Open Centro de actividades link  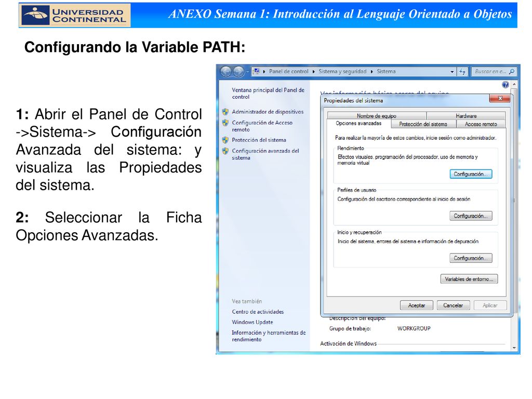pos(258,312)
